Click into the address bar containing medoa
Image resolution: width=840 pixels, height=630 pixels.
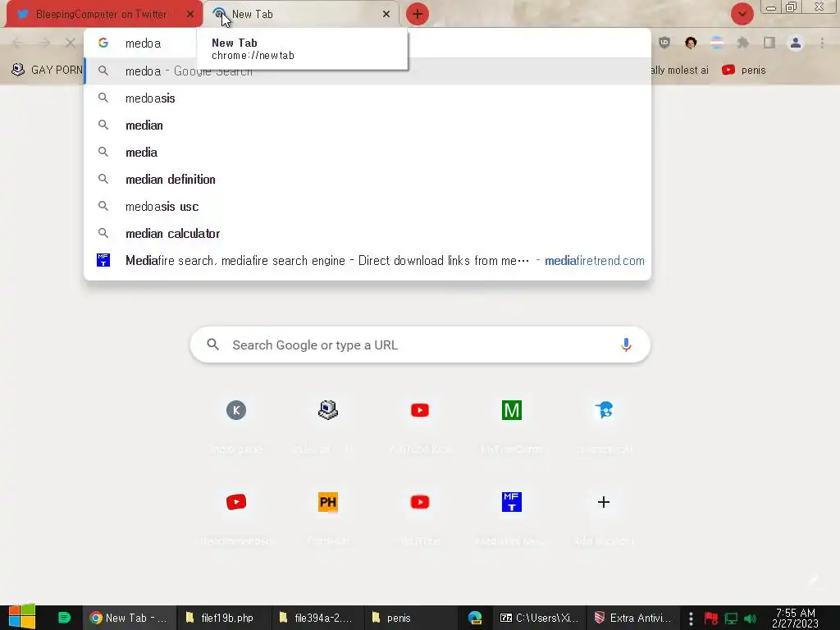tap(367, 43)
